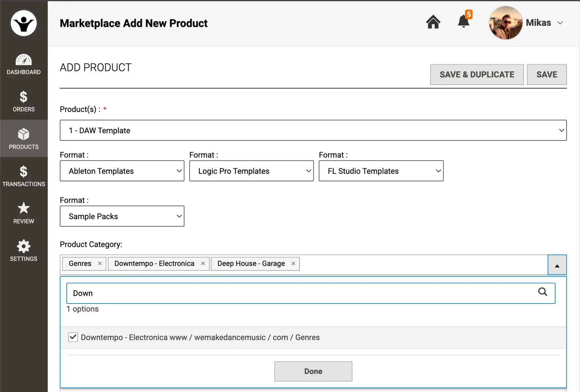Open the FL Studio Templates dropdown

(381, 171)
